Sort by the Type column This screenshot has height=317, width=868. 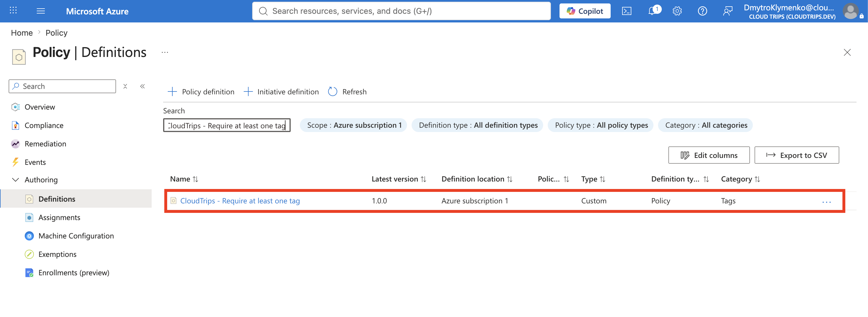tap(593, 179)
